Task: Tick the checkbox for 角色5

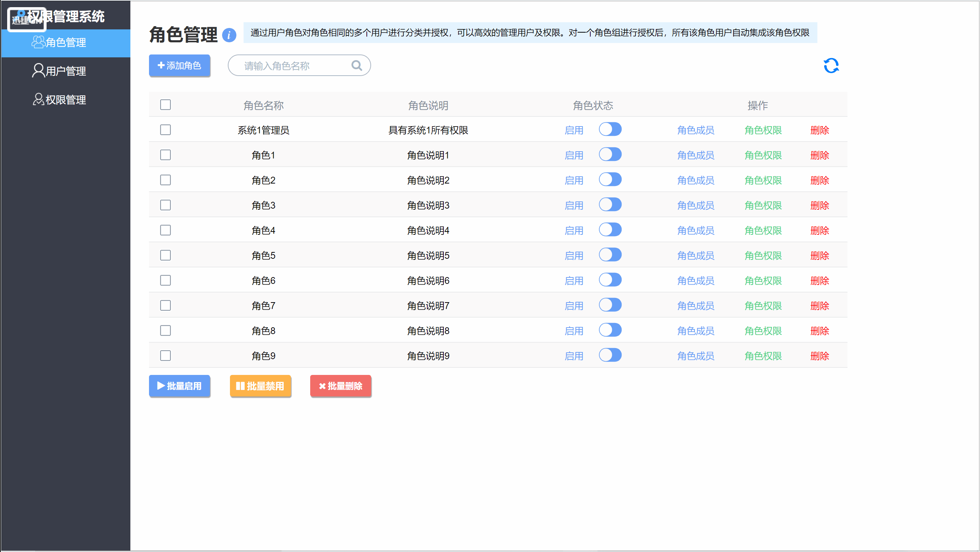Action: coord(165,255)
